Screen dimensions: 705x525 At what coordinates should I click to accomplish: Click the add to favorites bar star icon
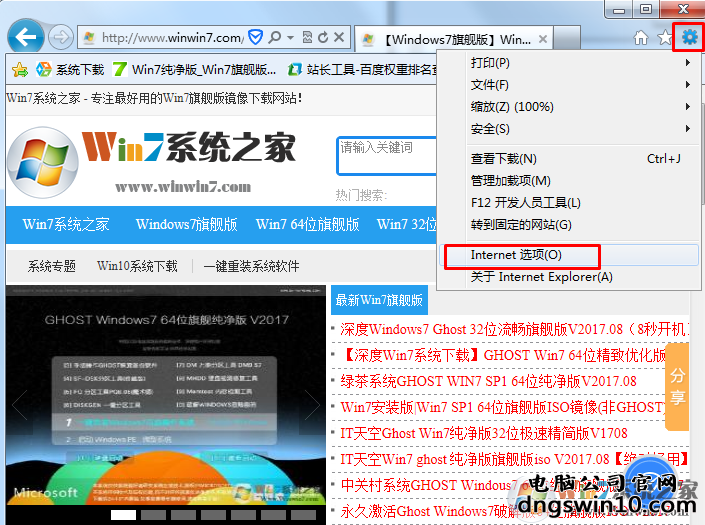point(19,70)
